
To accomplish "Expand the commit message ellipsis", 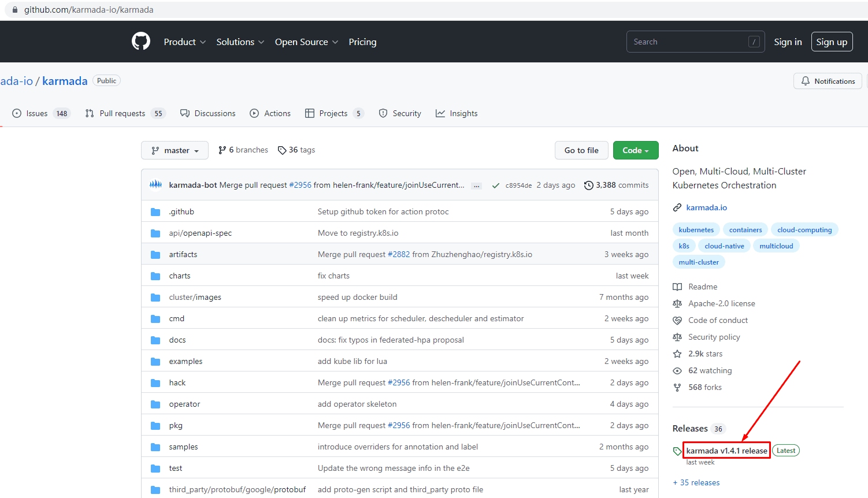I will (477, 186).
